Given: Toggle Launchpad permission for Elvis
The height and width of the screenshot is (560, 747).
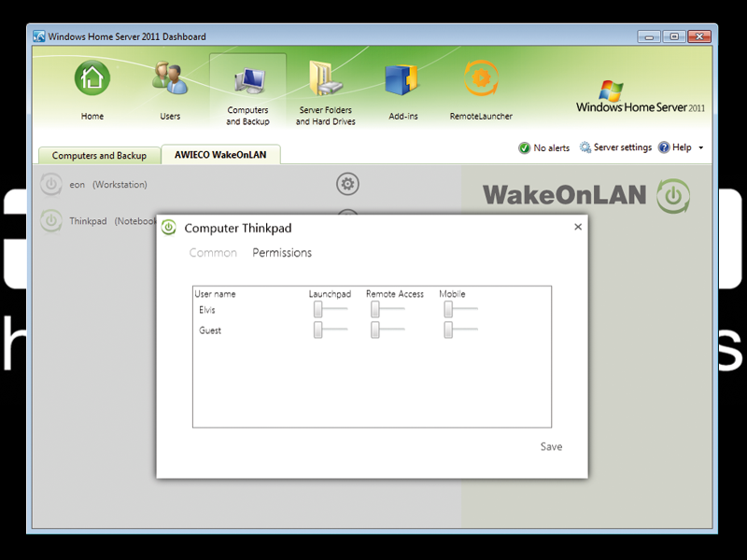Looking at the screenshot, I should click(x=330, y=310).
